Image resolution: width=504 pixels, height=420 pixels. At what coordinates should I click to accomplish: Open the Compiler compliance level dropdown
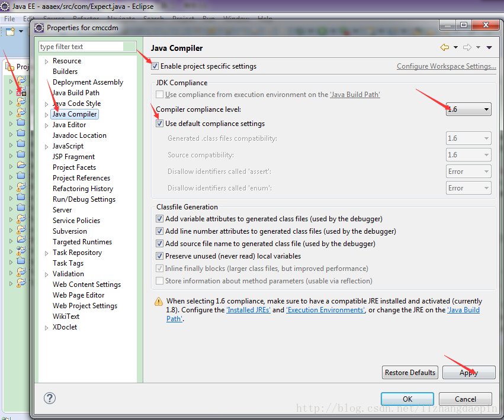pos(468,109)
